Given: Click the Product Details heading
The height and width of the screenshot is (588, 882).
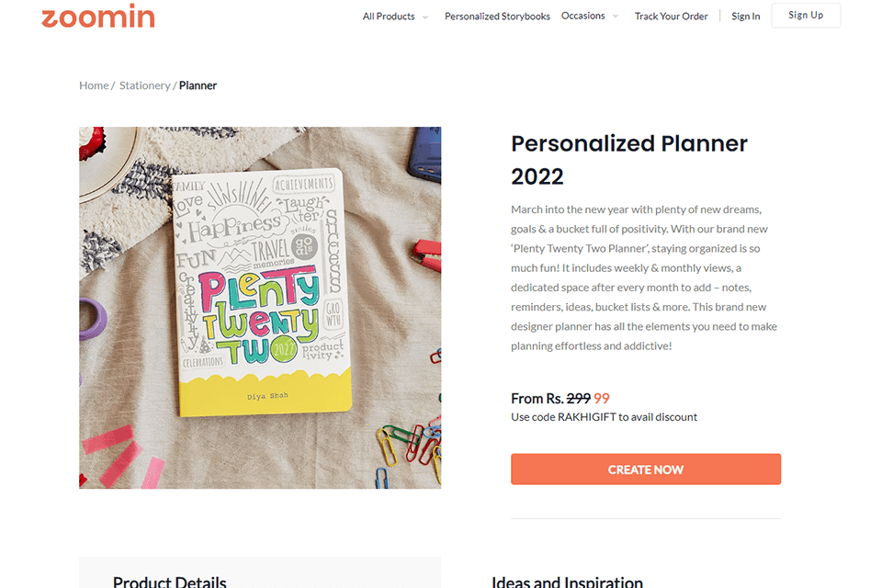Looking at the screenshot, I should (x=169, y=582).
